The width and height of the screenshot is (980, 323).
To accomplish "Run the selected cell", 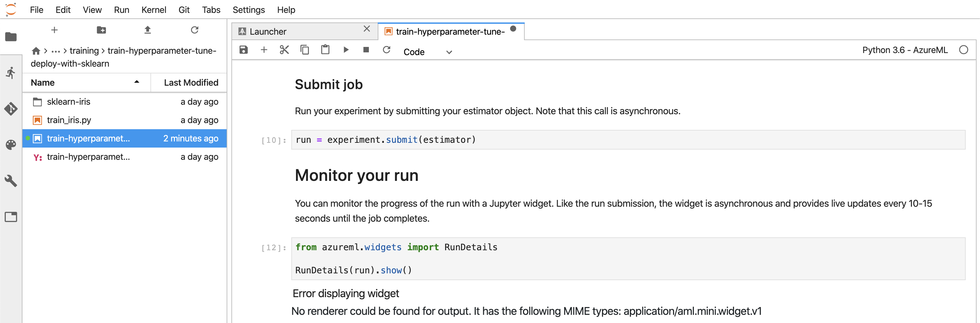I will click(x=346, y=50).
